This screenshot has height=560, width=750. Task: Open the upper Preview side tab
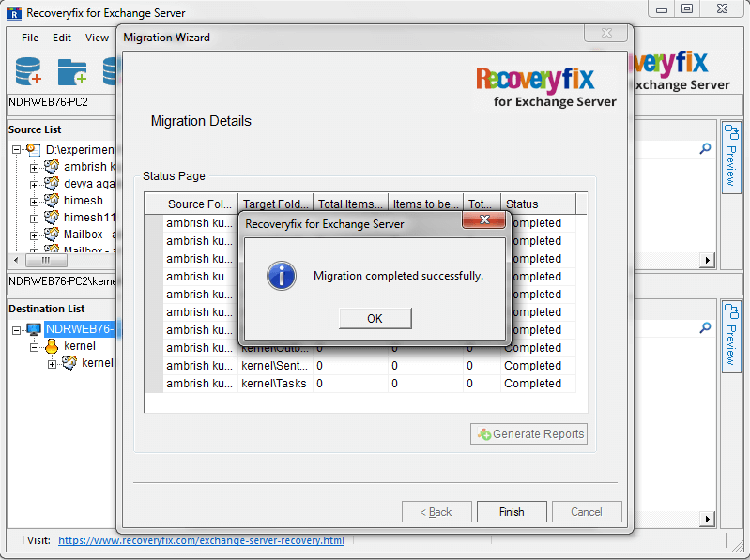731,158
